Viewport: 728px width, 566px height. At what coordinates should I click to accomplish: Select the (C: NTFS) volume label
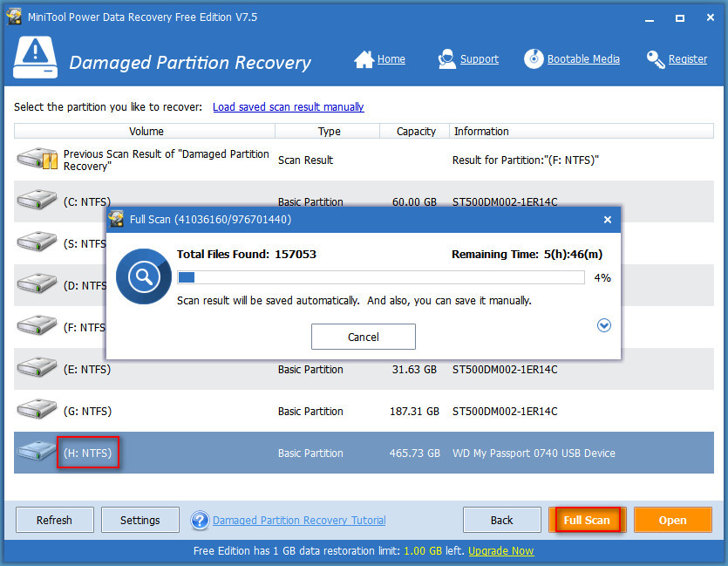coord(87,201)
